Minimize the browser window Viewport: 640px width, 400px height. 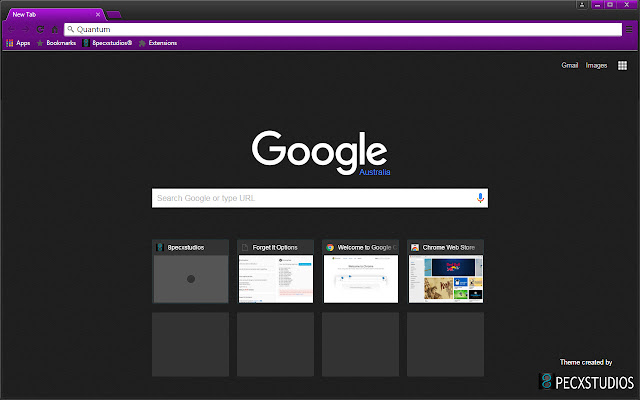(x=597, y=5)
